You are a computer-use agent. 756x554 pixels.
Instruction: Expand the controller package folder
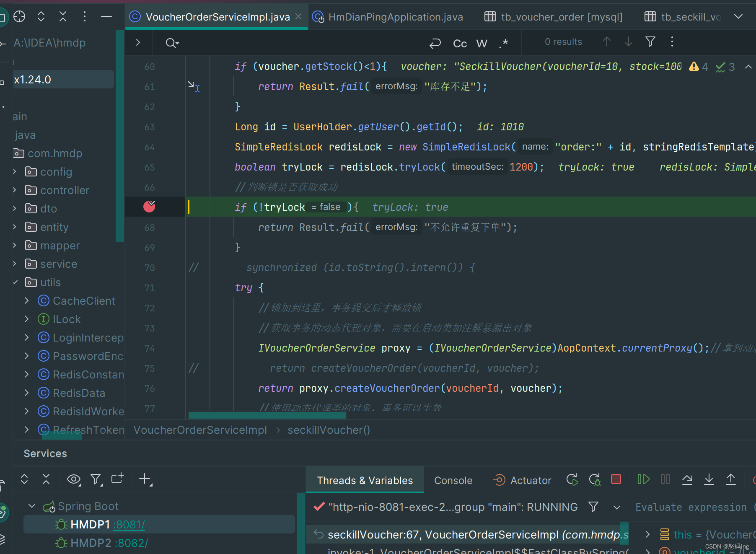[15, 190]
